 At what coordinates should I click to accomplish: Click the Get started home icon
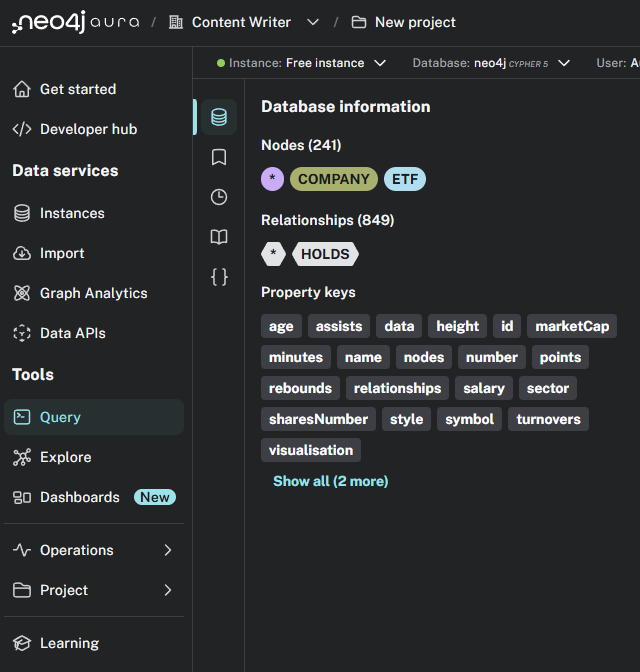22,89
